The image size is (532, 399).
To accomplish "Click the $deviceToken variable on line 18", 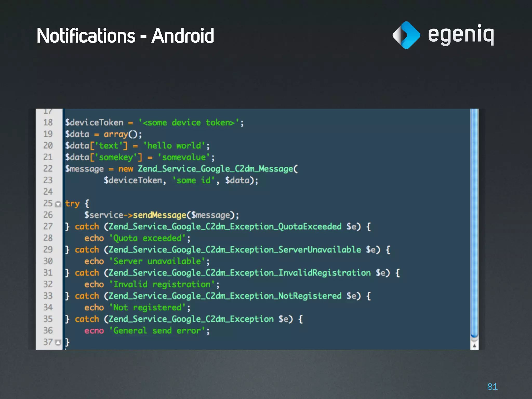I will click(x=94, y=122).
